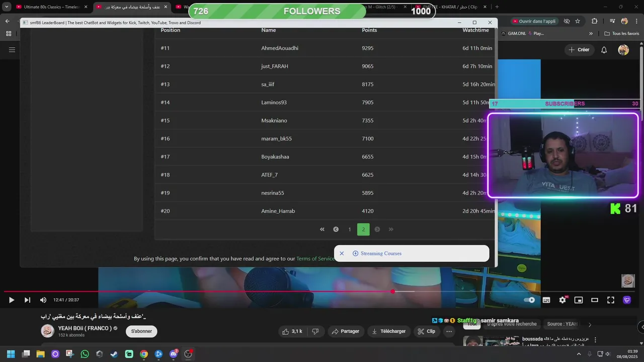Bookmark page with star icon
Screen dimensions: 644x362
578,21
